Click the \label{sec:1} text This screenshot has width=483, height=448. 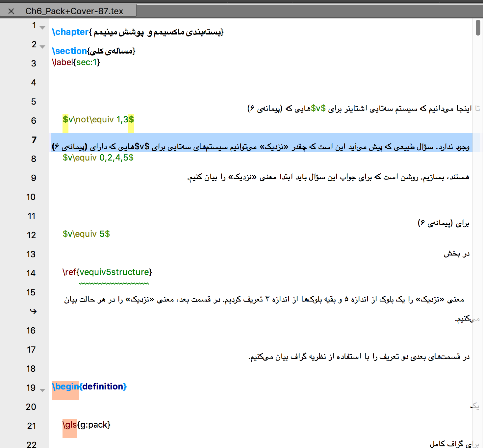pos(76,62)
